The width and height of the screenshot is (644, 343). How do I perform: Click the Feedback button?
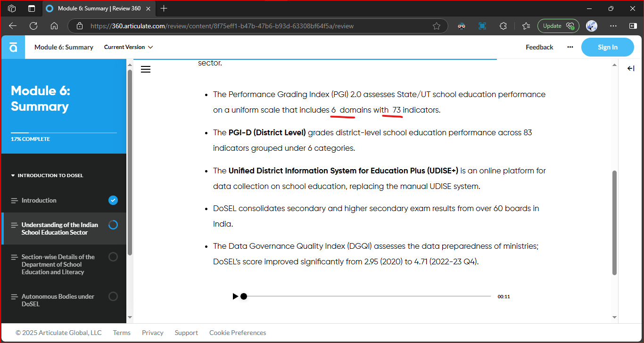(x=539, y=47)
